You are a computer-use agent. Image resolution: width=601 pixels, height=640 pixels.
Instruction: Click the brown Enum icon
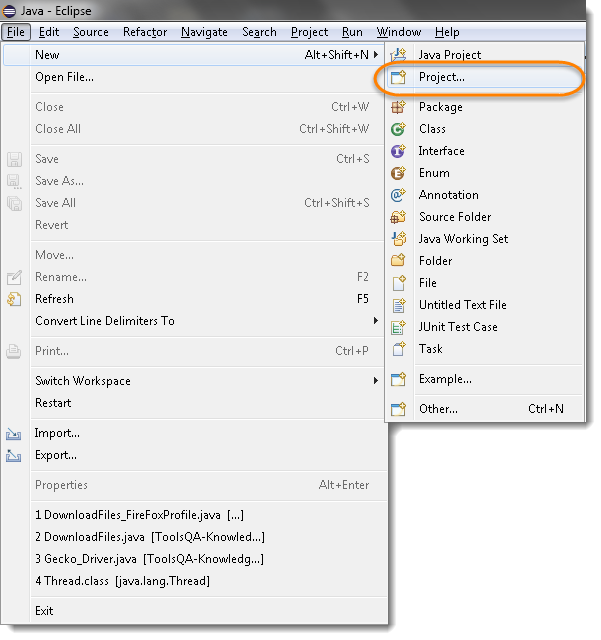pos(398,173)
